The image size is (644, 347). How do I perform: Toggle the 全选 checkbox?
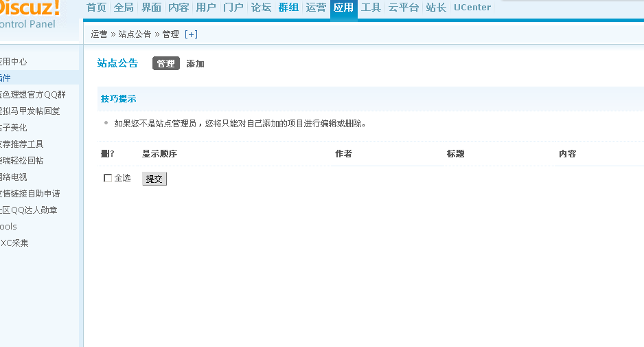click(x=108, y=178)
